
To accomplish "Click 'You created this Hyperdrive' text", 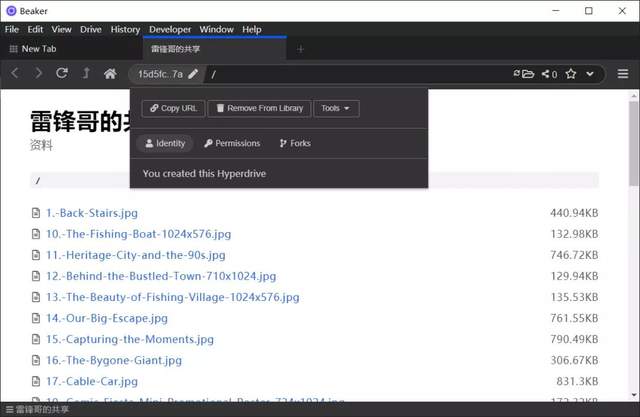I will (x=204, y=174).
